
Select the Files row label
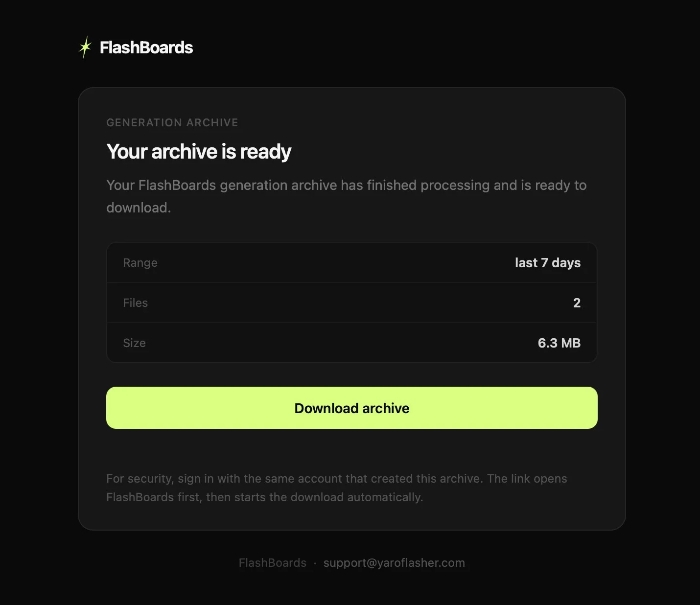coord(135,303)
